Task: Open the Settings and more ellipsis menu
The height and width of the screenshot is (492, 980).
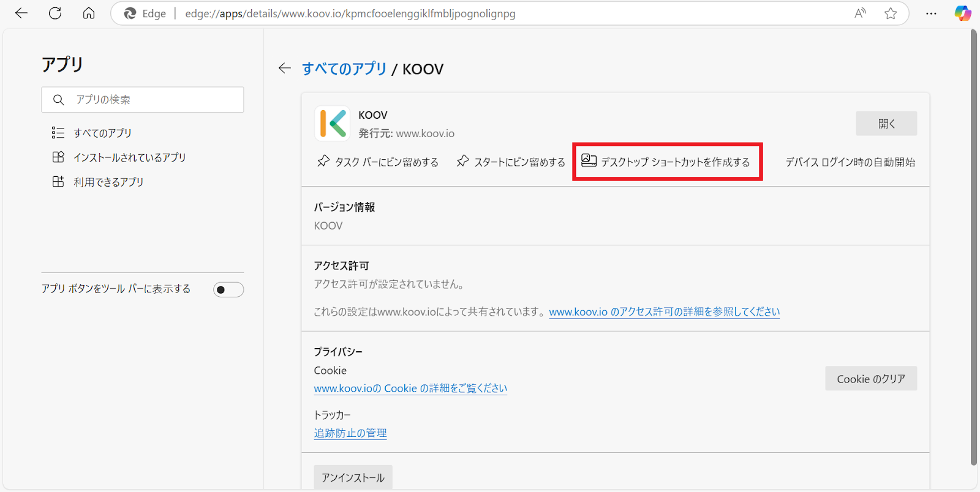Action: coord(931,13)
